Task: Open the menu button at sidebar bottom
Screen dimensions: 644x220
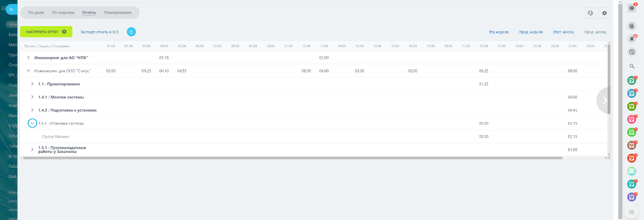Action: coord(632,212)
